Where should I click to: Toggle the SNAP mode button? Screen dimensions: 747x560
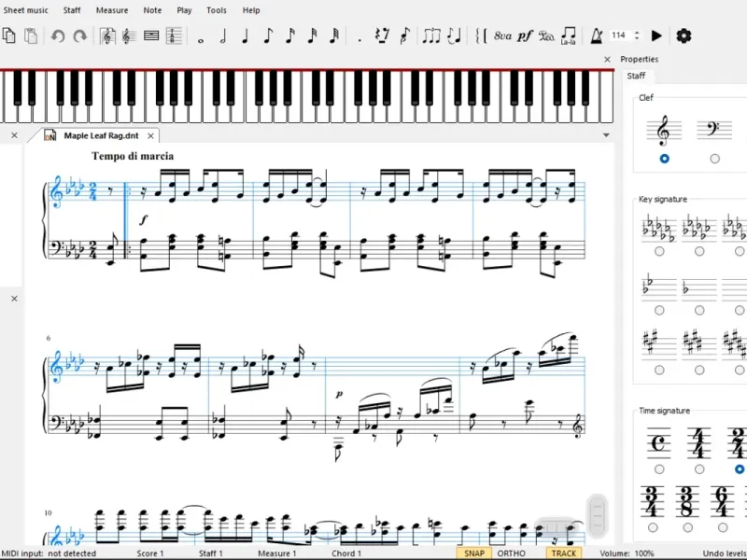474,553
